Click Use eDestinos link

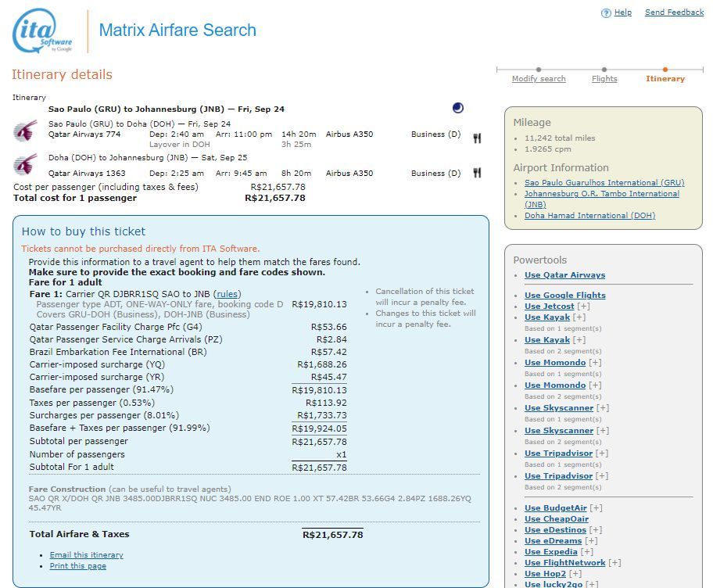click(x=555, y=530)
